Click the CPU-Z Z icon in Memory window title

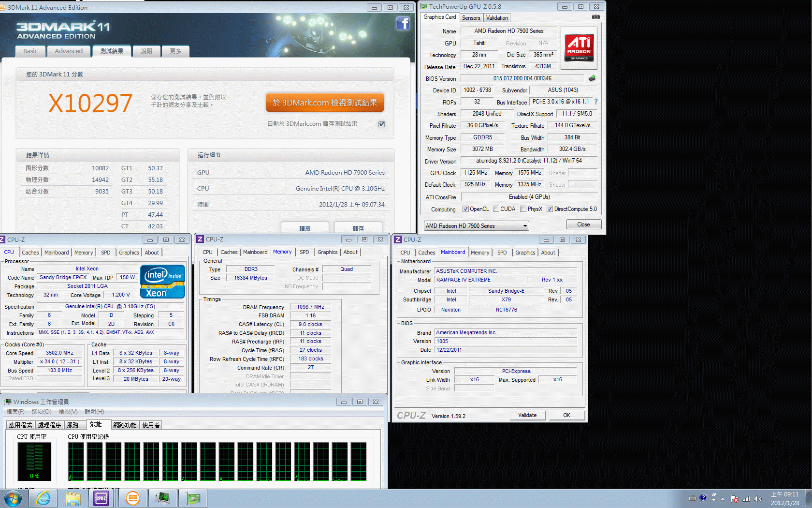pos(201,239)
